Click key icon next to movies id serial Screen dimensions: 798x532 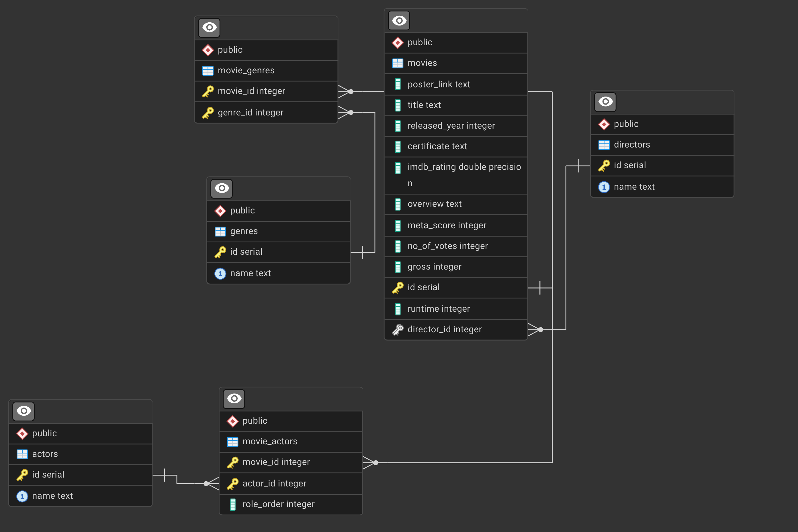(x=398, y=287)
